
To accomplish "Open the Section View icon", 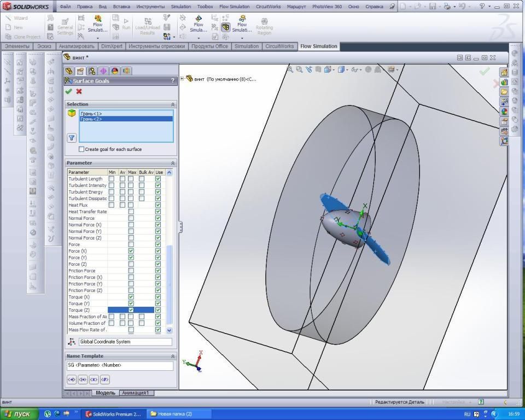I will tap(318, 69).
